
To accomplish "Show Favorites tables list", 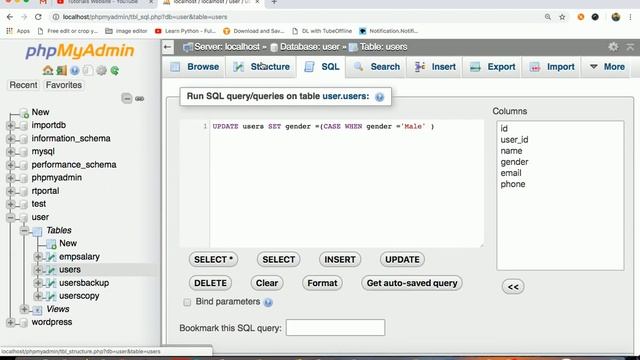I will pos(64,85).
